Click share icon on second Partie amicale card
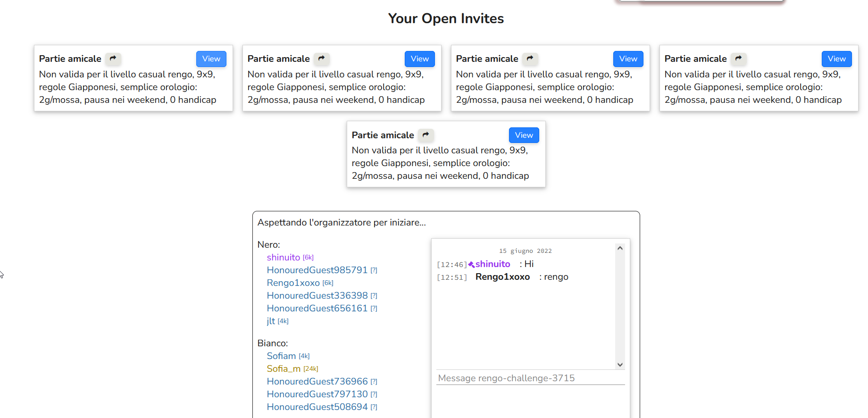The image size is (868, 418). [x=321, y=59]
